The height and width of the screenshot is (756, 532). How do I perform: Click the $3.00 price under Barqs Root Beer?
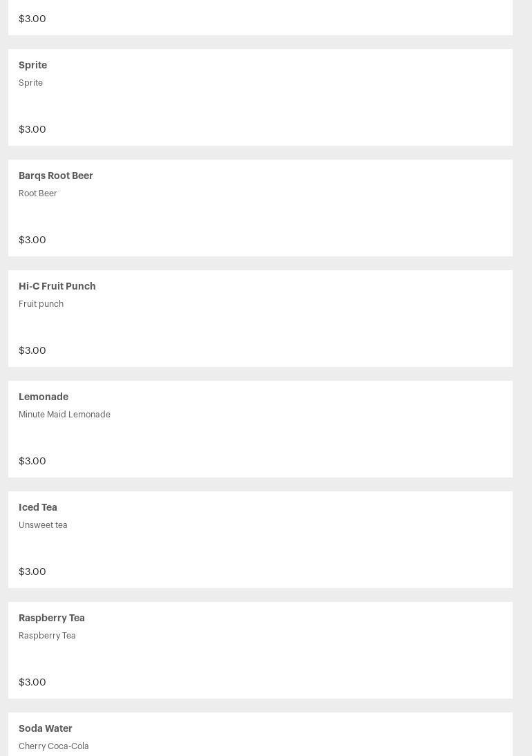(32, 240)
